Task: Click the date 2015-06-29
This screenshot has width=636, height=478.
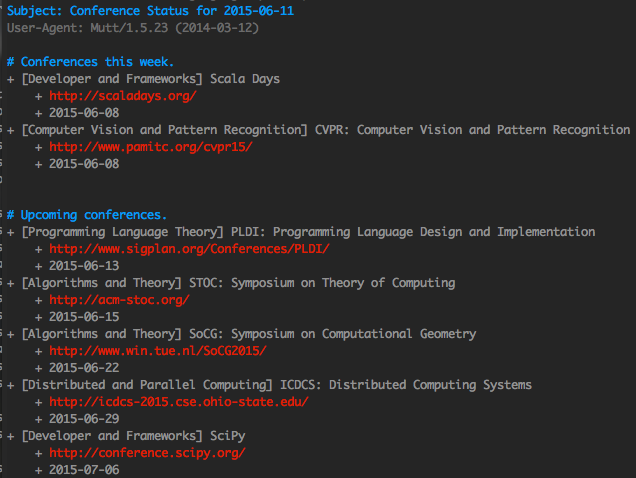Action: coord(84,419)
